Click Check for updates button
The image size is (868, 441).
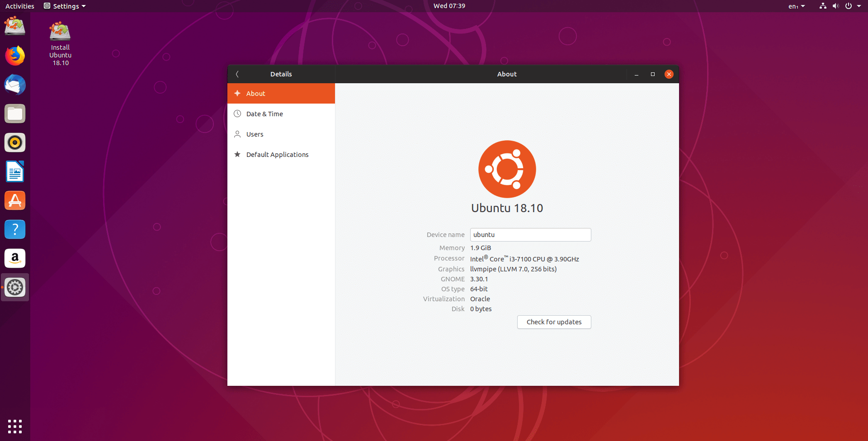click(x=554, y=322)
